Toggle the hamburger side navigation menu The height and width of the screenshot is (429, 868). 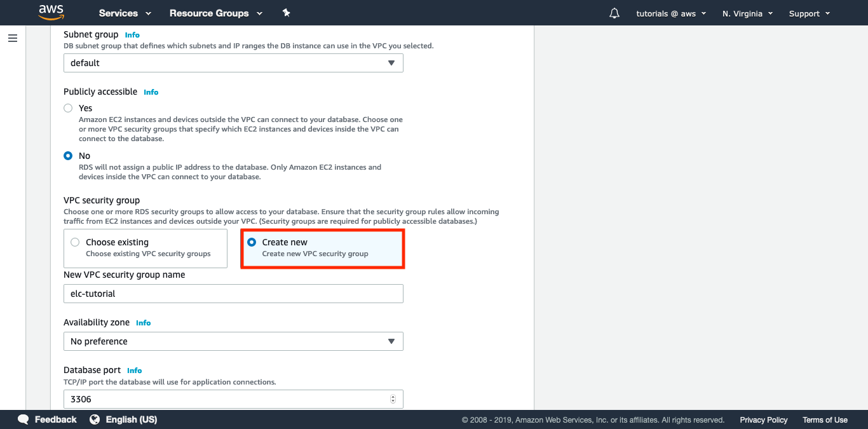(x=13, y=38)
